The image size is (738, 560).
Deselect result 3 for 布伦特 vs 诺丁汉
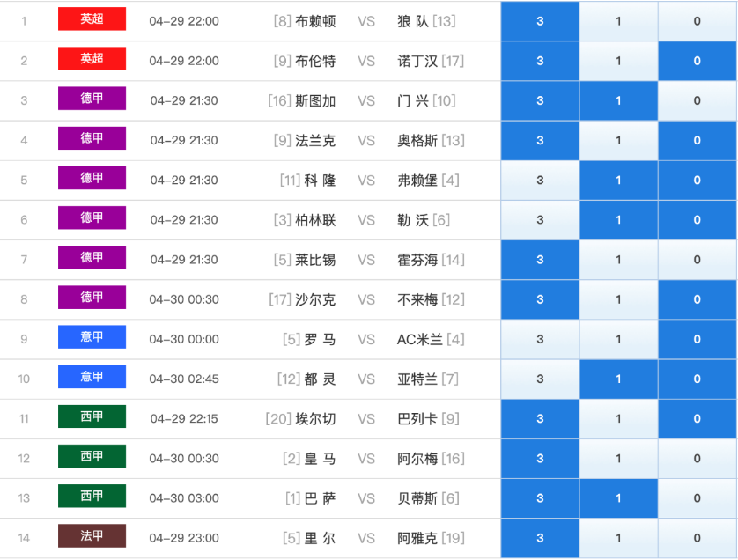(540, 61)
